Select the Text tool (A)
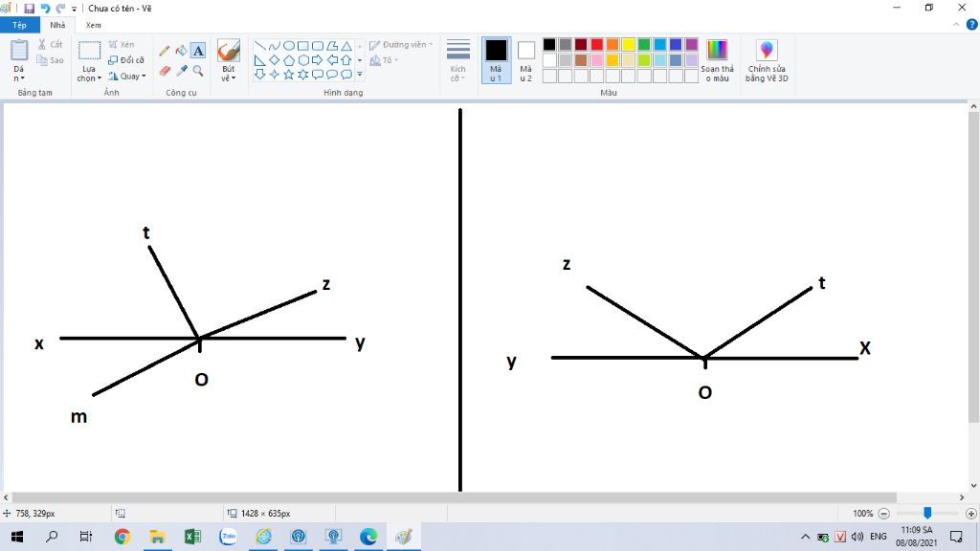 click(197, 51)
